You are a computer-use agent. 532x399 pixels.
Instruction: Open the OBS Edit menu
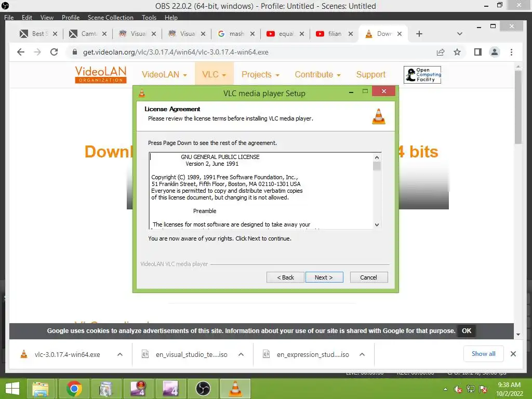pos(27,17)
